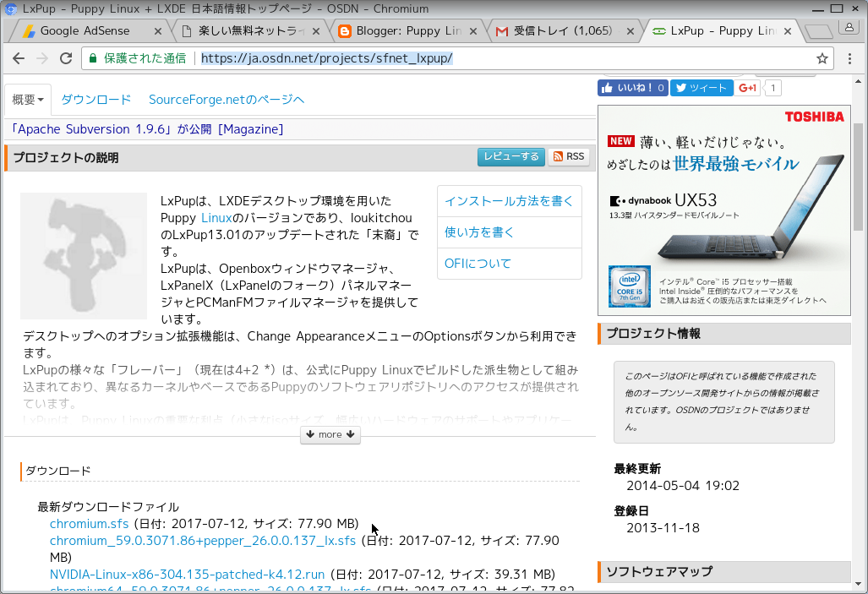Viewport: 868px width, 594px height.
Task: Download NVIDIA-Linux-x86-304.135-patched-k4.12.run
Action: (x=187, y=575)
